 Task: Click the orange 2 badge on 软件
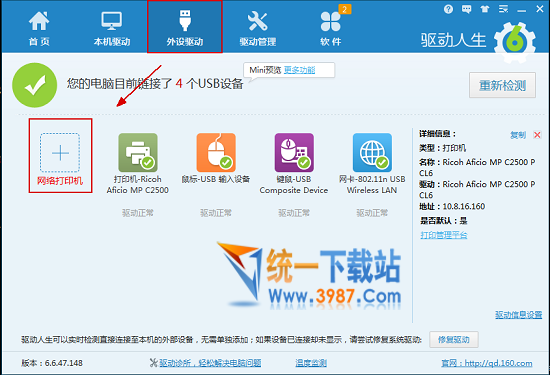pos(344,9)
